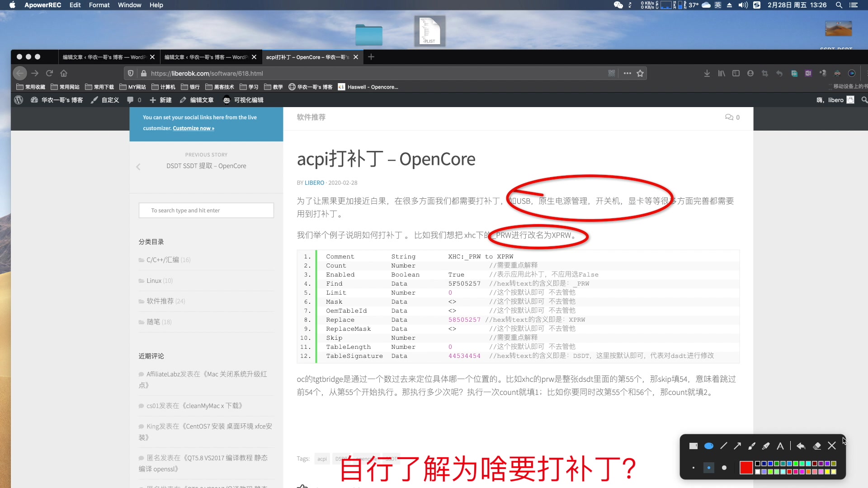The height and width of the screenshot is (488, 868).
Task: Click the large red current color swatch
Action: [746, 468]
